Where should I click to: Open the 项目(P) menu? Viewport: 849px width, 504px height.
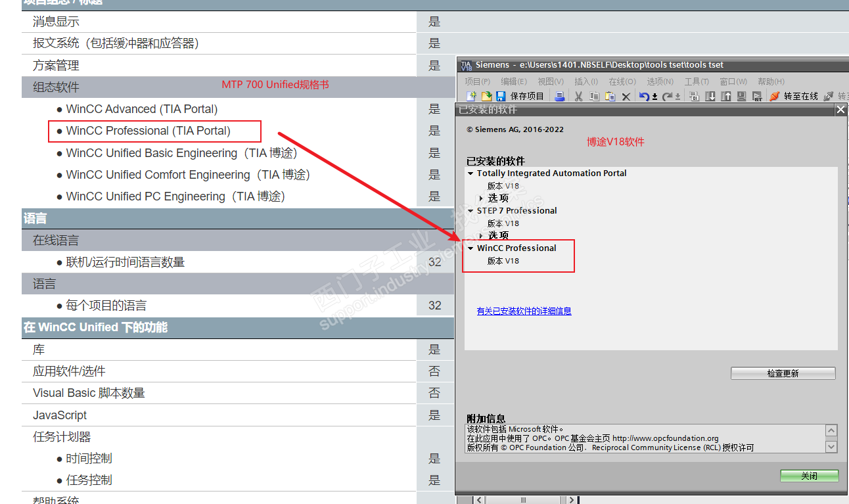point(477,81)
